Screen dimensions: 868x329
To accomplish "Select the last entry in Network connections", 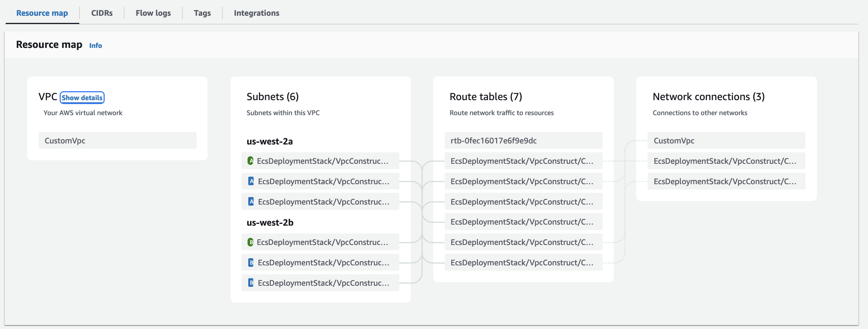I will pos(726,181).
